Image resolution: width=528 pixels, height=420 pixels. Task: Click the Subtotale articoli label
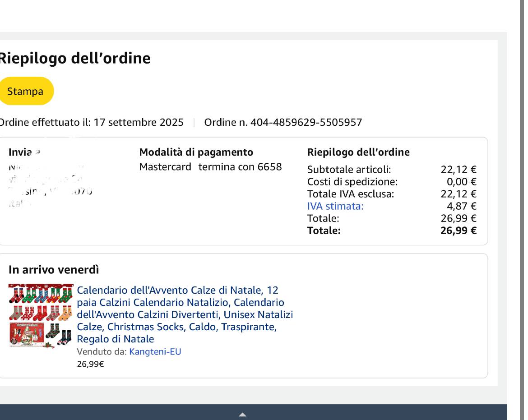pyautogui.click(x=349, y=170)
